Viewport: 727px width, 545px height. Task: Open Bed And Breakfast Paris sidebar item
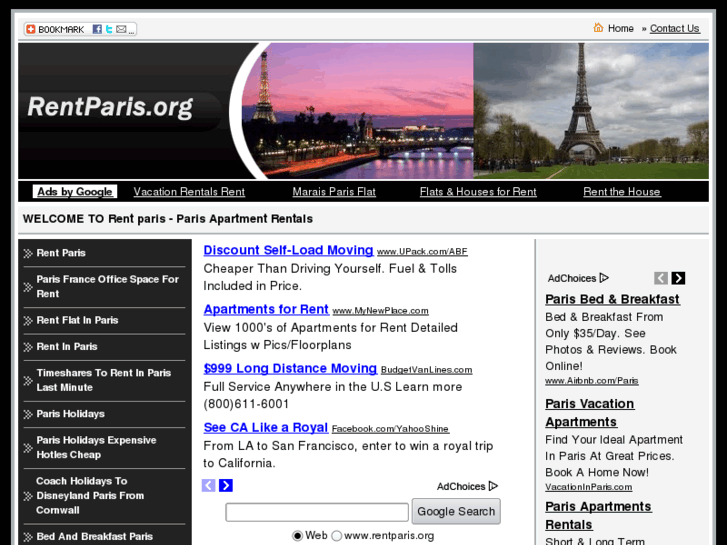94,536
